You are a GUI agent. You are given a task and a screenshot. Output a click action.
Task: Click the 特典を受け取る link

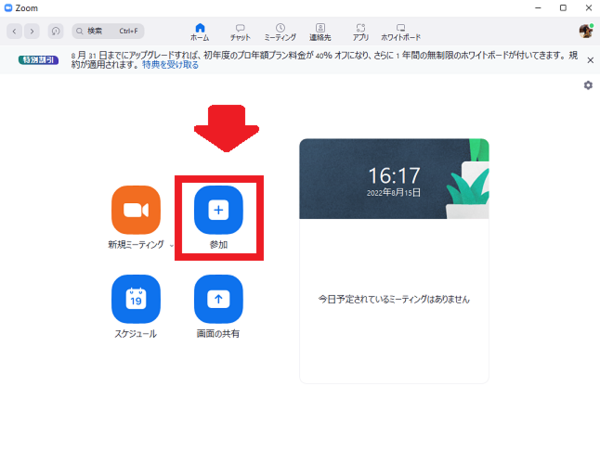(x=171, y=65)
